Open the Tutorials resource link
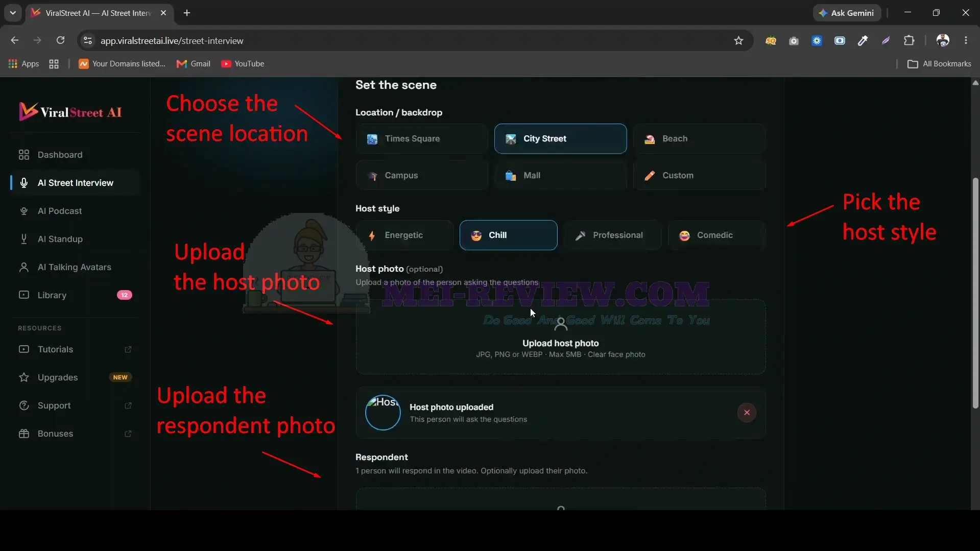Viewport: 980px width, 551px height. (75, 349)
